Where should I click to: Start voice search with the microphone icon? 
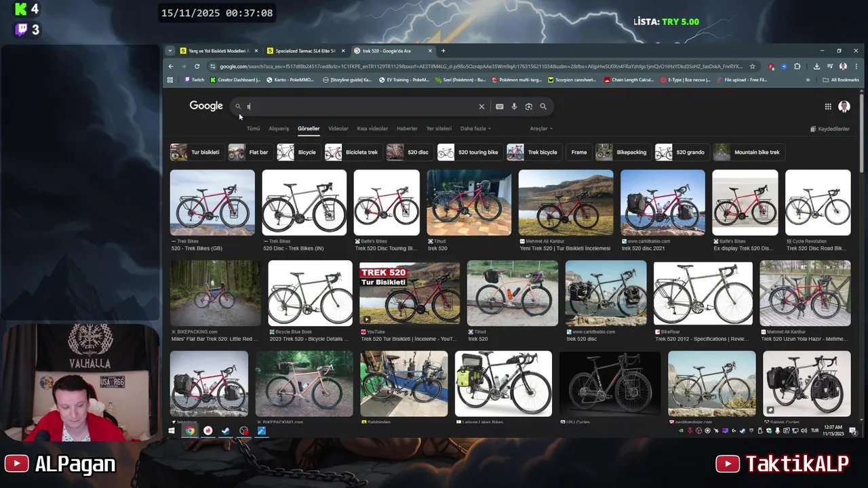pos(514,106)
